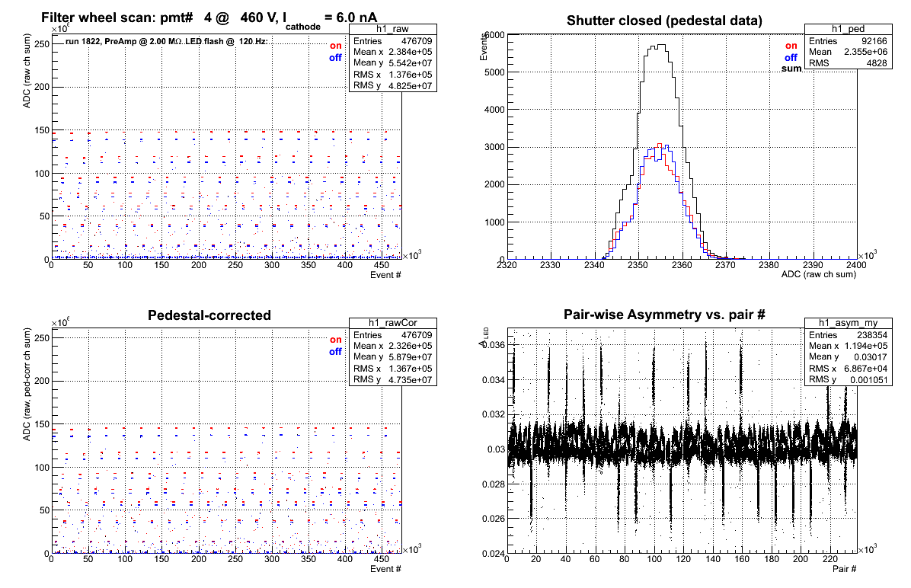
Task: Click 'Mean y 5.542e+07' in the h1_raw stats
Action: (393, 62)
